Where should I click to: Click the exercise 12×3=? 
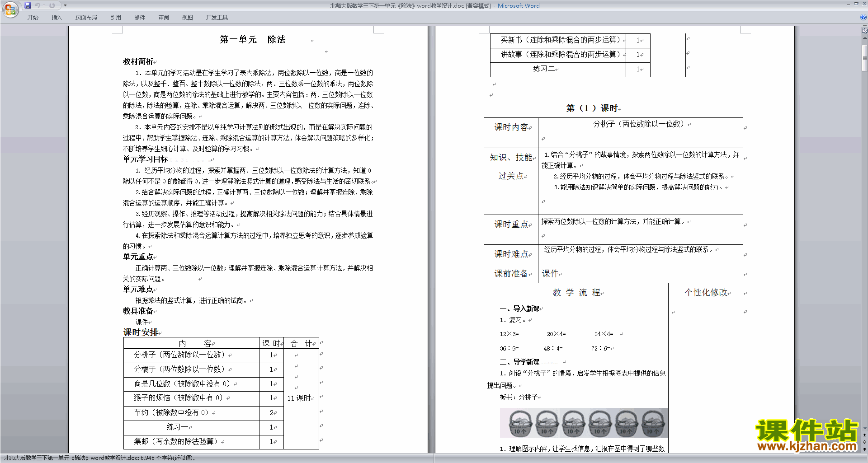pyautogui.click(x=509, y=334)
